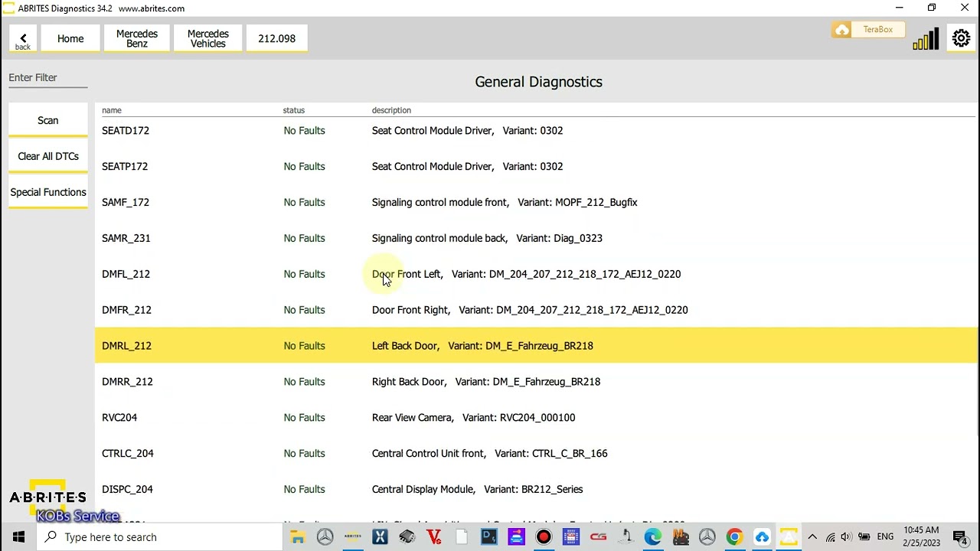Open active yellow Abrites Diagnostics taskbar icon

click(x=789, y=537)
